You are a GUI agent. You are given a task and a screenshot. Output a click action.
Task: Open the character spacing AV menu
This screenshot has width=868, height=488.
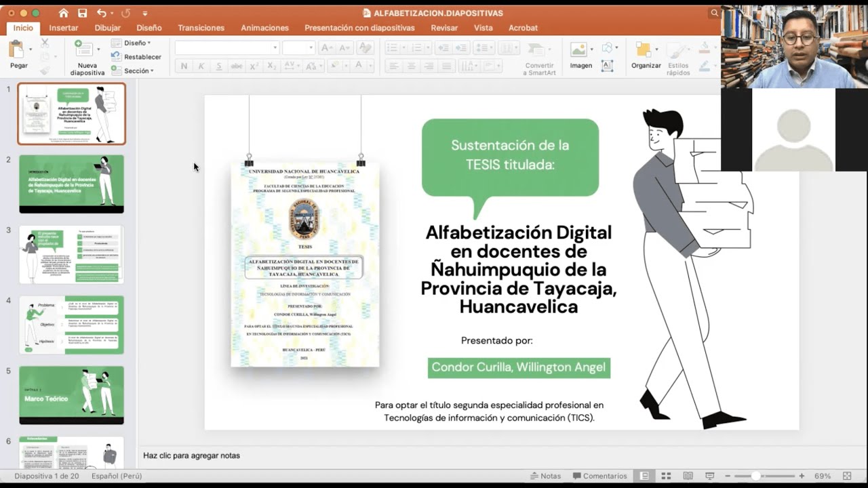coord(292,66)
